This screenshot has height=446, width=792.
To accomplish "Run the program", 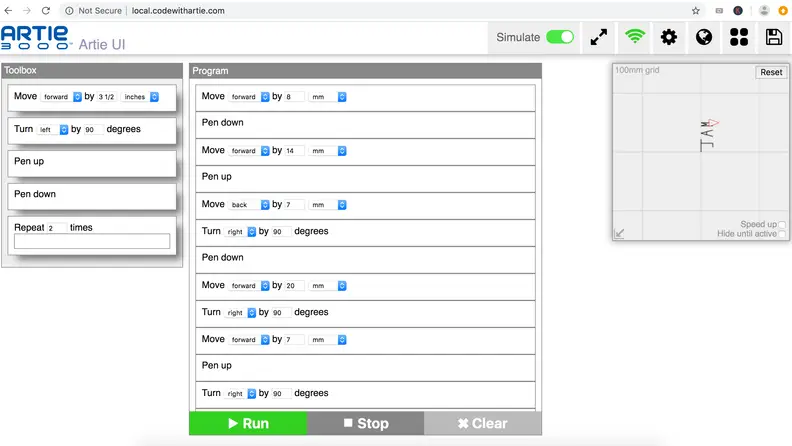I will click(248, 423).
